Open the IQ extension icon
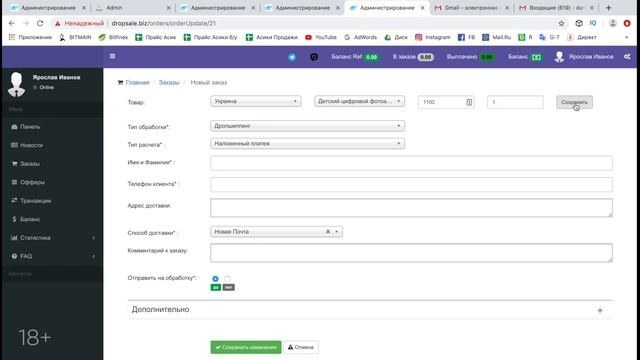Viewport: 640px width, 360px height. [x=593, y=23]
